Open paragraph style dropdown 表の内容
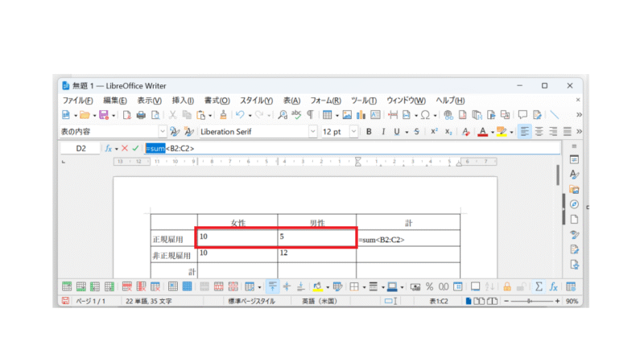The height and width of the screenshot is (362, 644). [163, 132]
